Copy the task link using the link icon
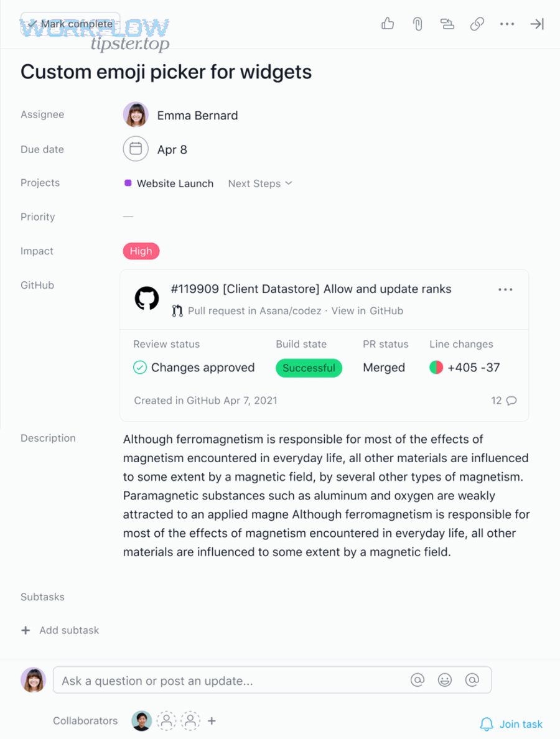Viewport: 560px width, 739px height. [477, 24]
